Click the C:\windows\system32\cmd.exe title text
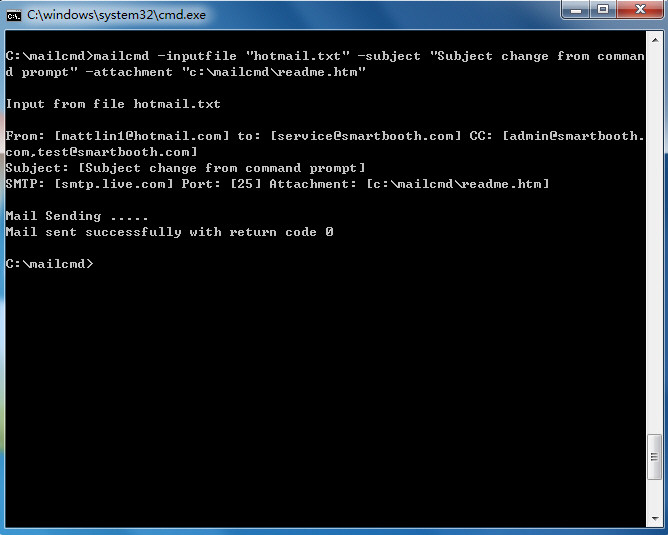This screenshot has height=535, width=668. coord(116,15)
